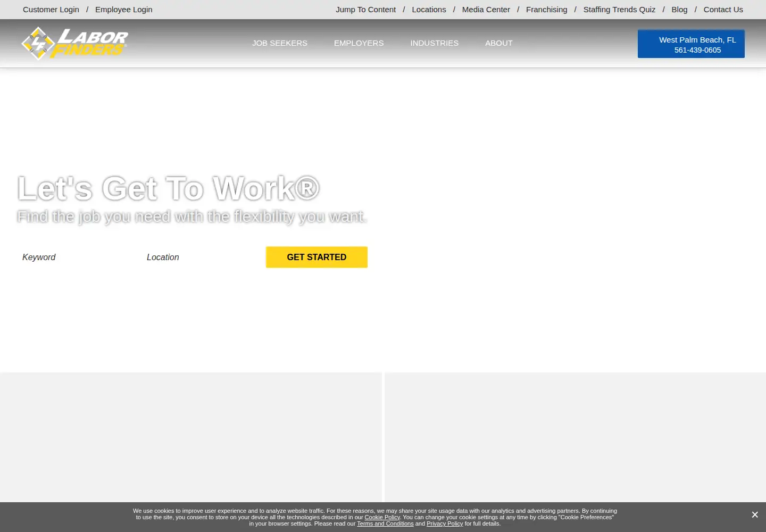
Task: Click the West Palm Beach office button
Action: (x=691, y=44)
